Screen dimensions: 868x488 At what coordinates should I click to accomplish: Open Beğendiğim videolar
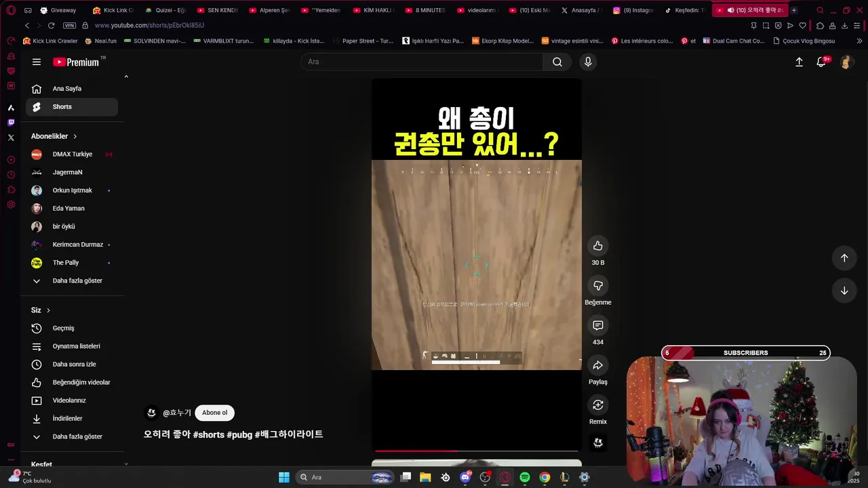point(72,382)
